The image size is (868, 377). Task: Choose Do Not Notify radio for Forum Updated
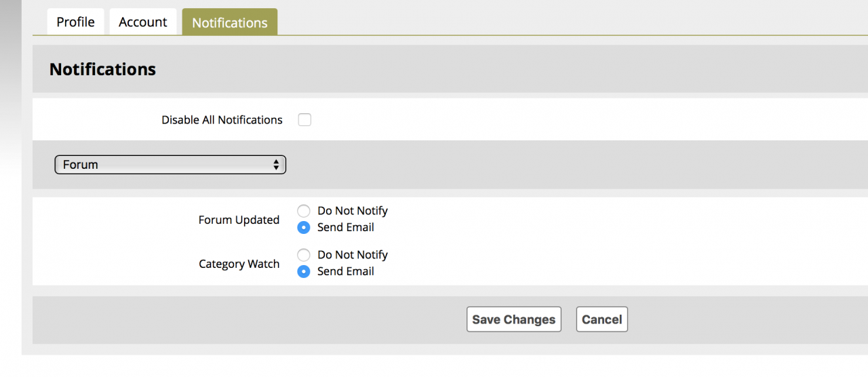coord(304,211)
